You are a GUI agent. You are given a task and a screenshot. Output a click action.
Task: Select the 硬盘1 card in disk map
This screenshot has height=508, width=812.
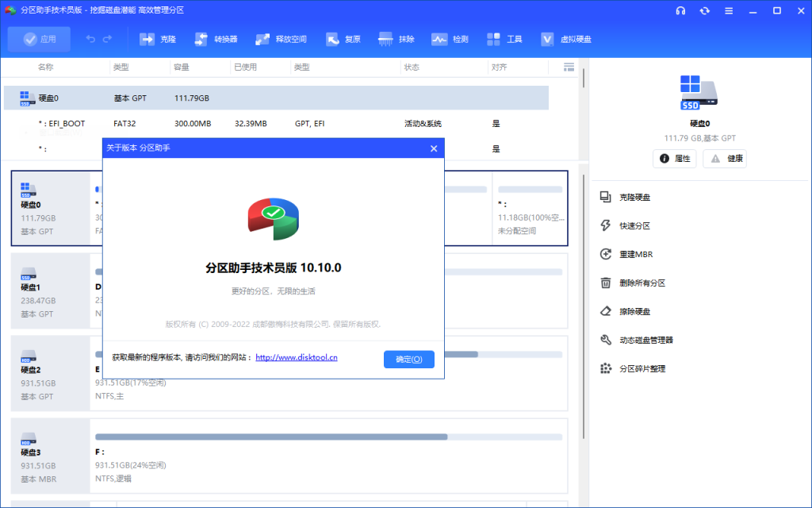pyautogui.click(x=50, y=291)
